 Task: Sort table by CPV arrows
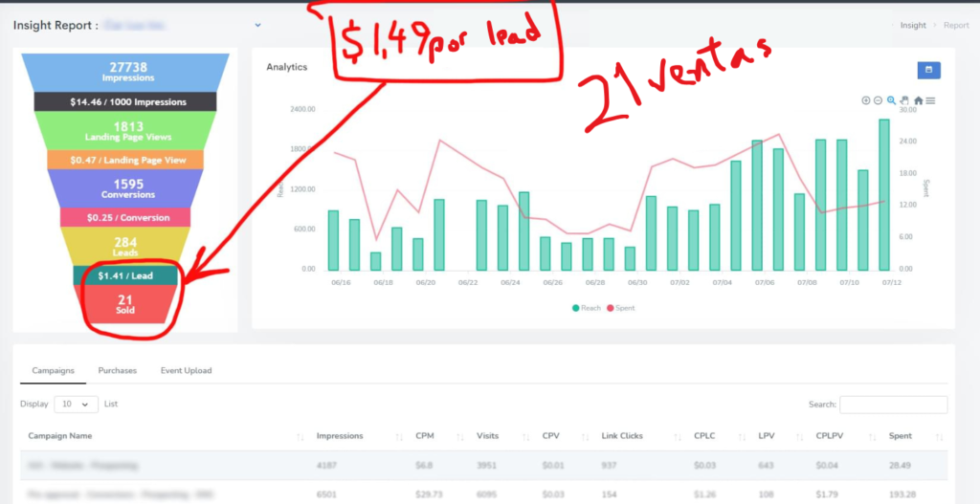click(585, 436)
